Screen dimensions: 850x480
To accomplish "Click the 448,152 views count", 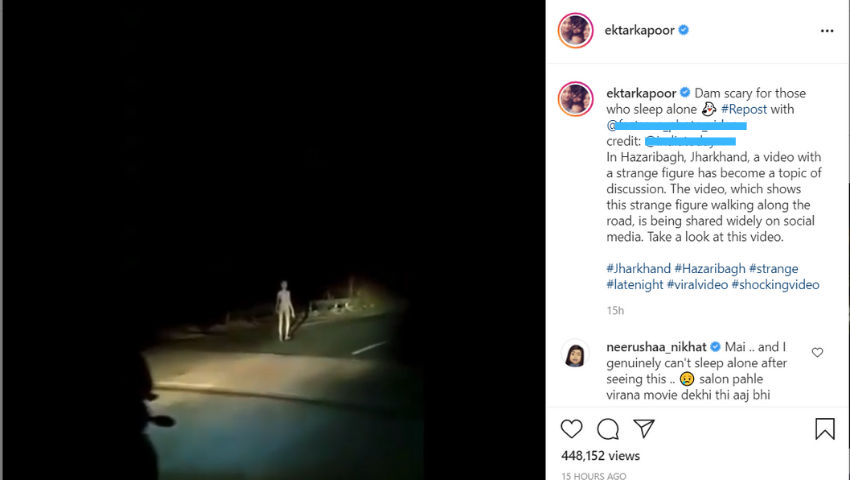I will [600, 456].
